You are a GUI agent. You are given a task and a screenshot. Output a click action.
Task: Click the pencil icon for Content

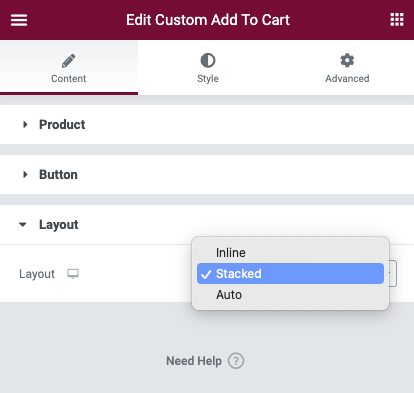69,61
